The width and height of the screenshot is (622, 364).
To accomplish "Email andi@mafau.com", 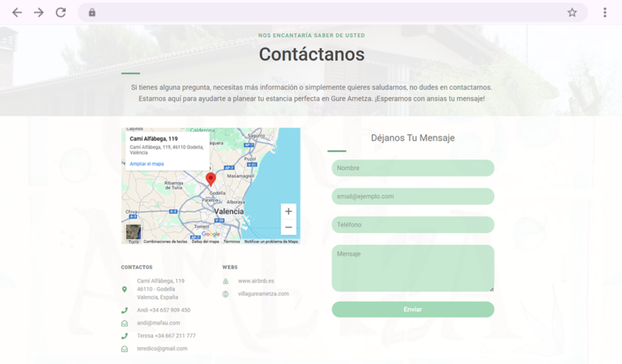I will [x=158, y=323].
